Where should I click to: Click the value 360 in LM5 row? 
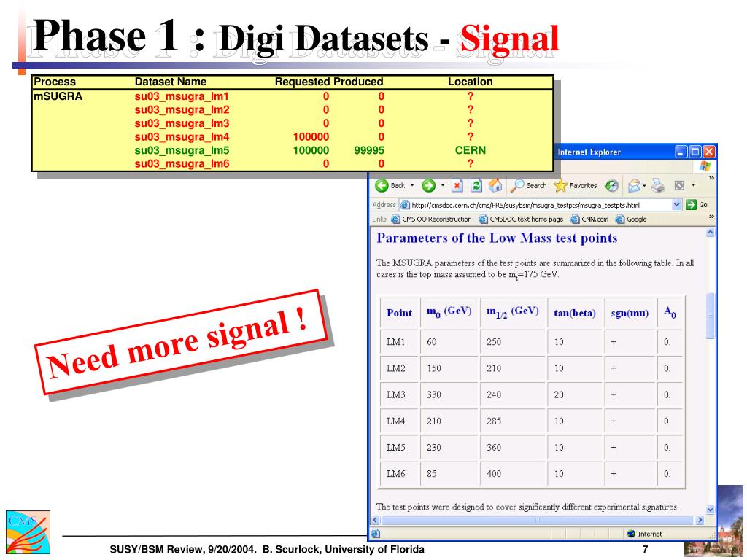pos(494,447)
